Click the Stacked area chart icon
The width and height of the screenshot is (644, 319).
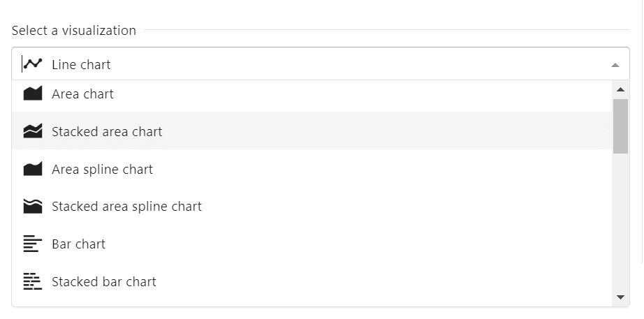pyautogui.click(x=33, y=131)
